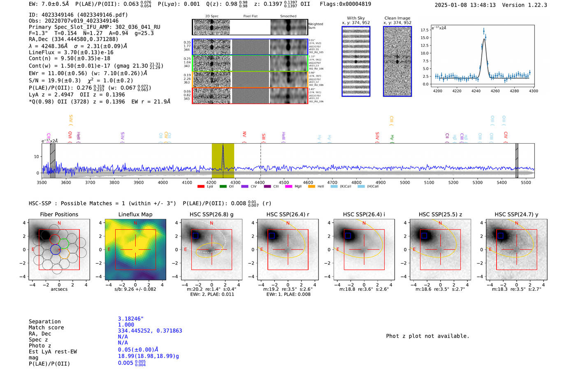Select the red-framed 2D spectrum row
Image resolution: width=576 pixels, height=392 pixels.
point(250,96)
